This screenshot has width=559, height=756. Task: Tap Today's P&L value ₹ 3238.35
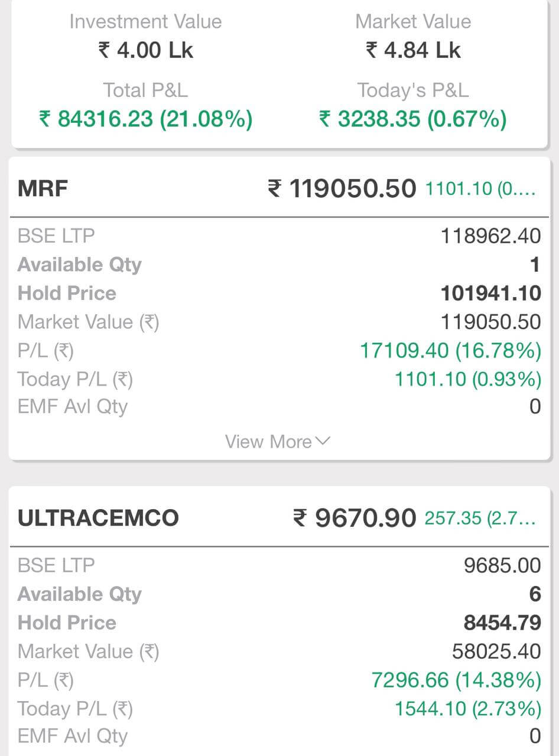point(413,119)
